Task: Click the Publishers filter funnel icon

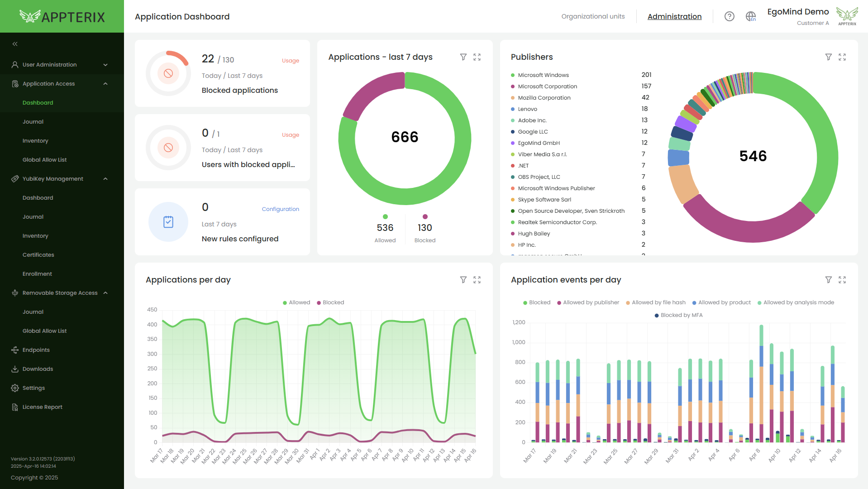Action: (x=828, y=57)
